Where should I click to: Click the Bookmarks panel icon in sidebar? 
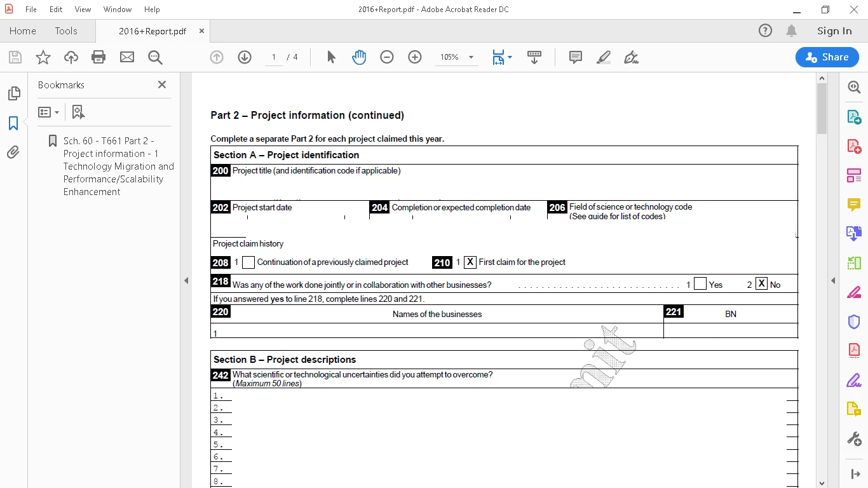[13, 123]
